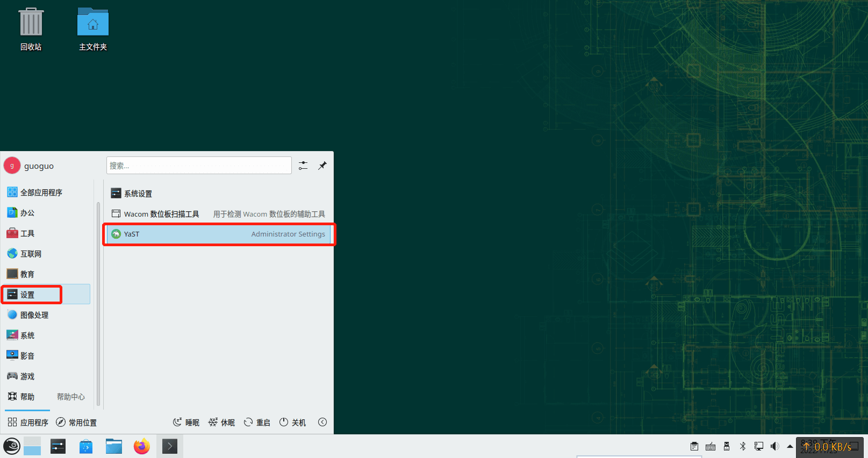Select the 互联网 category

pos(31,254)
